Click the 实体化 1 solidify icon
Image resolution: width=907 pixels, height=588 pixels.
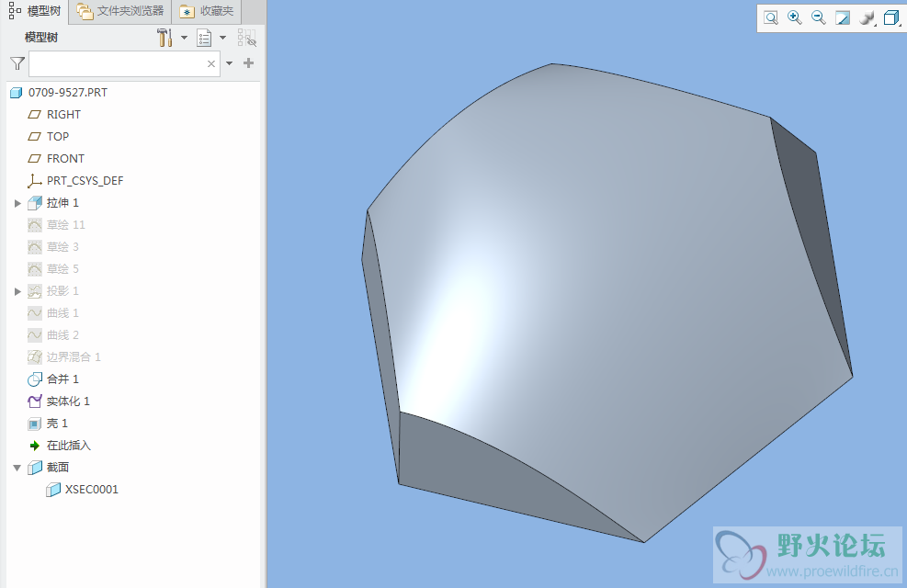pos(35,401)
